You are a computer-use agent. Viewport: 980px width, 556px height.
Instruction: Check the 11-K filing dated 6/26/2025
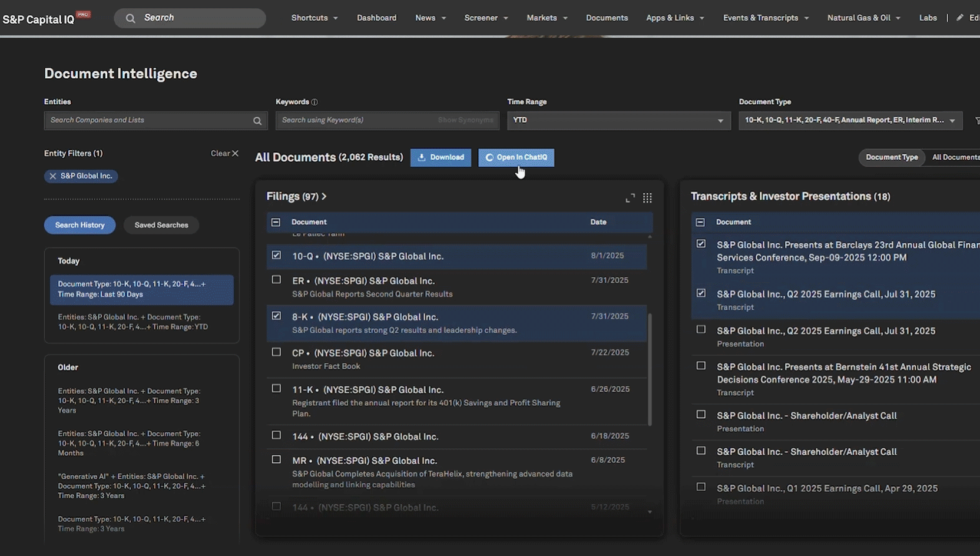(276, 389)
